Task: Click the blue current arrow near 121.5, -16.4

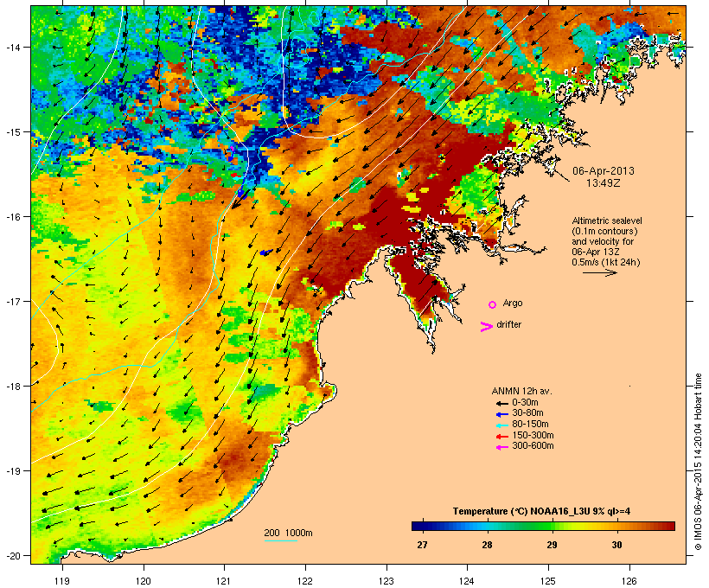Action: pyautogui.click(x=266, y=252)
